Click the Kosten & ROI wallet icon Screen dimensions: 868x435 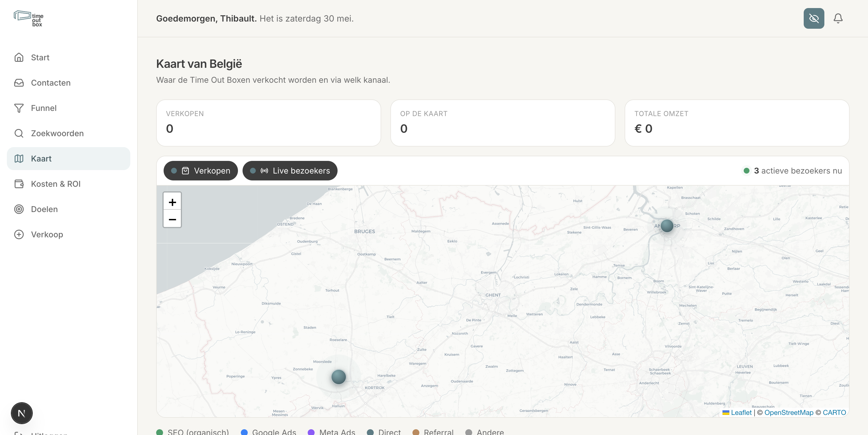click(19, 184)
